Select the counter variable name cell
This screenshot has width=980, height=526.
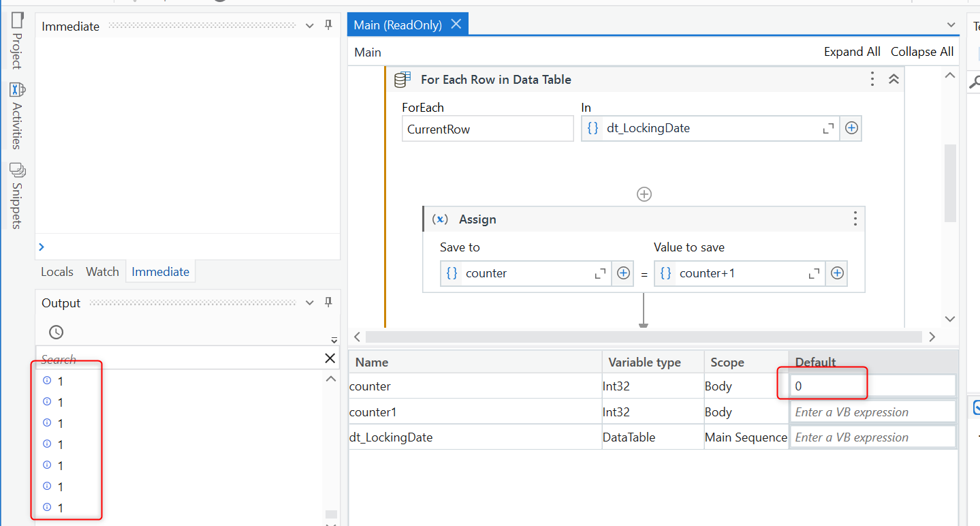coord(475,386)
